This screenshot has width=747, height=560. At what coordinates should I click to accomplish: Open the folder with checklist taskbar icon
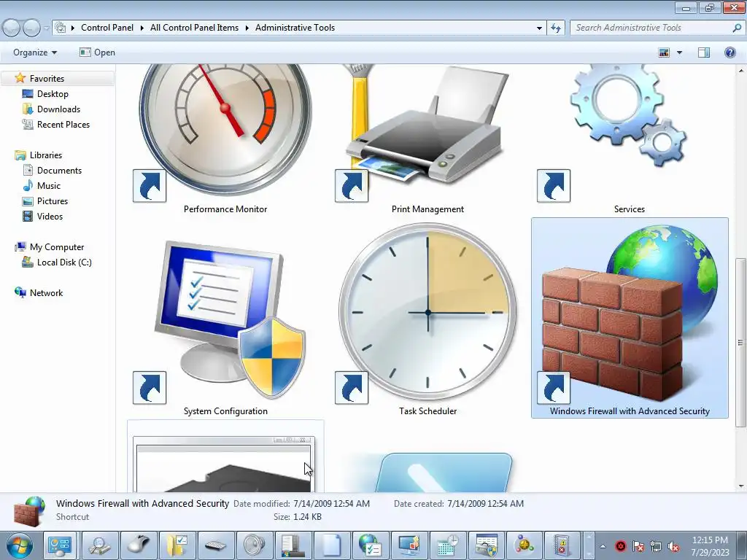[x=177, y=545]
